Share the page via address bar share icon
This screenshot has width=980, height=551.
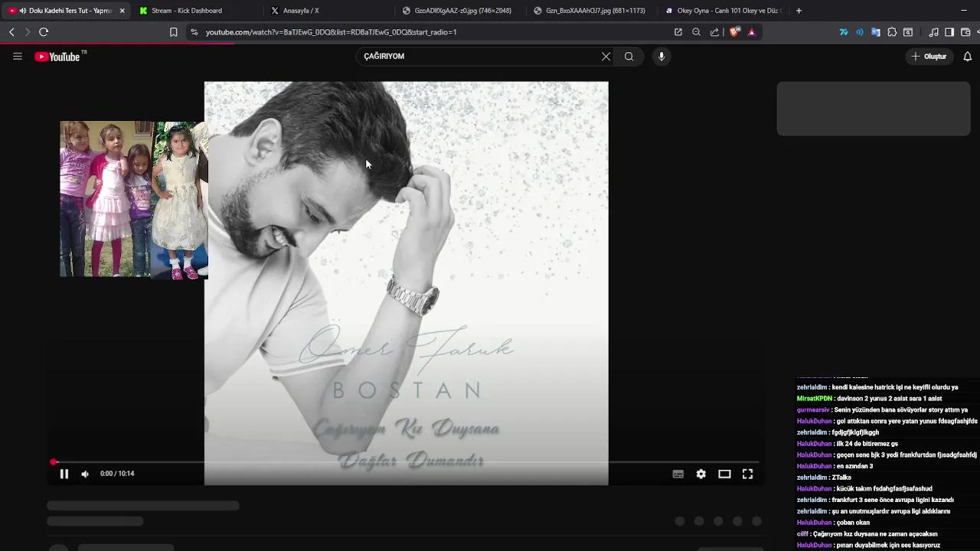tap(714, 32)
